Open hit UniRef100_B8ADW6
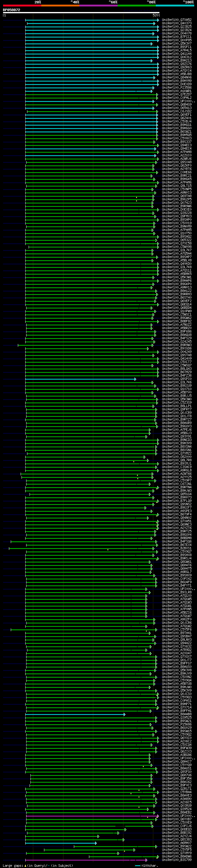This screenshot has height=868, width=197. [x=177, y=856]
